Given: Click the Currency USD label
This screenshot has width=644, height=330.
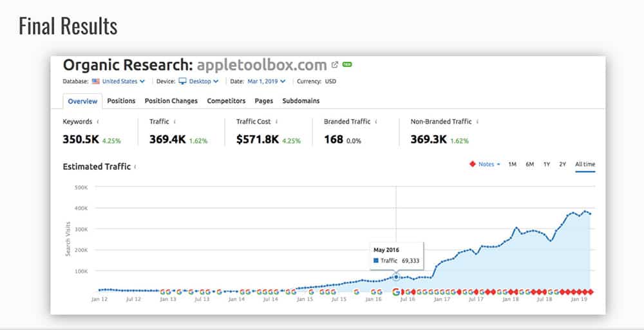Looking at the screenshot, I should [316, 81].
